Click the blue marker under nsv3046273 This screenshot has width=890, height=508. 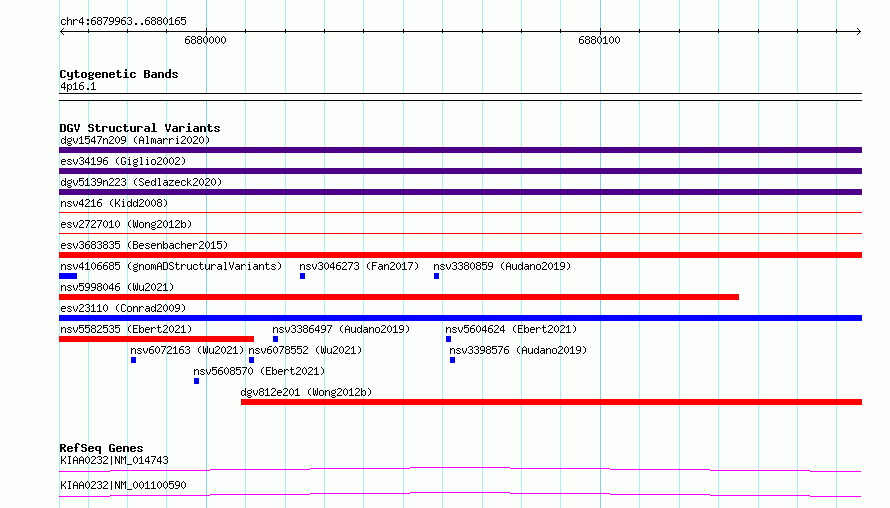[303, 276]
